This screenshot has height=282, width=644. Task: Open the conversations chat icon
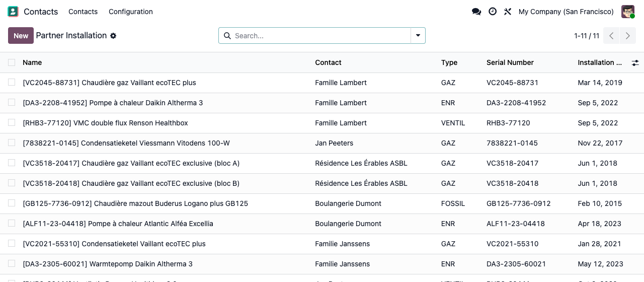(x=476, y=12)
